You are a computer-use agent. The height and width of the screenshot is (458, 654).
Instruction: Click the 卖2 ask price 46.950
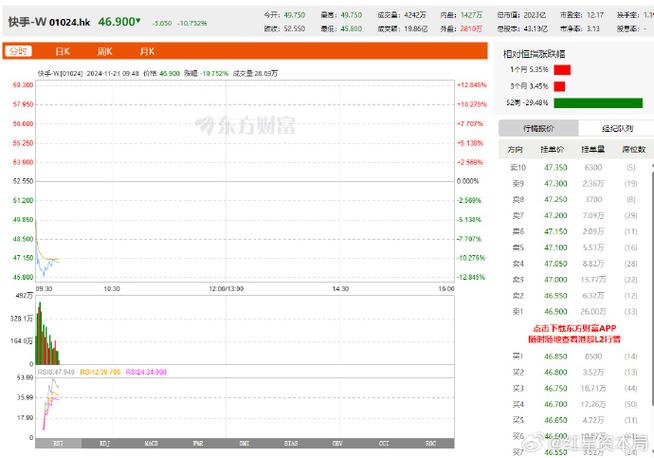[x=556, y=295]
